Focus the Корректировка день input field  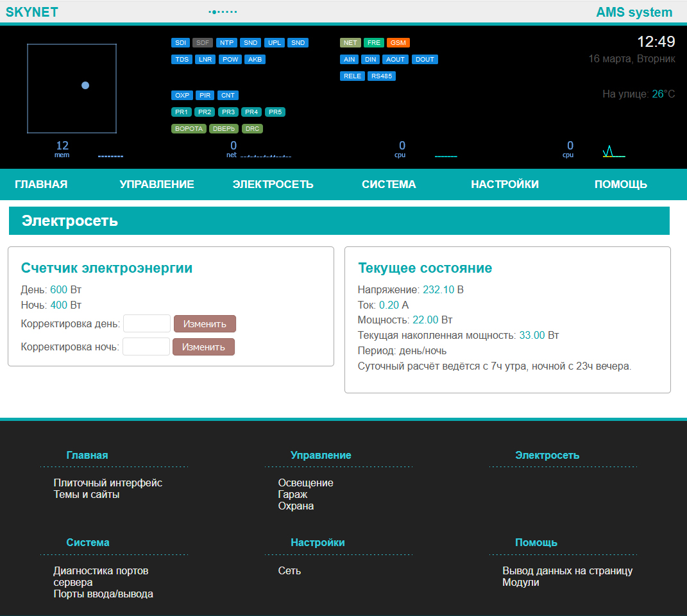click(147, 323)
